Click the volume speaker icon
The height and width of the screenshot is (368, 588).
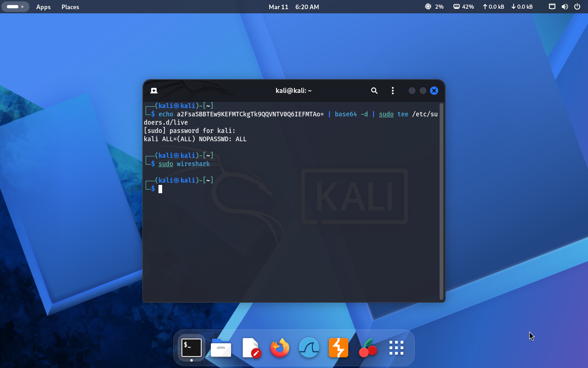click(565, 7)
